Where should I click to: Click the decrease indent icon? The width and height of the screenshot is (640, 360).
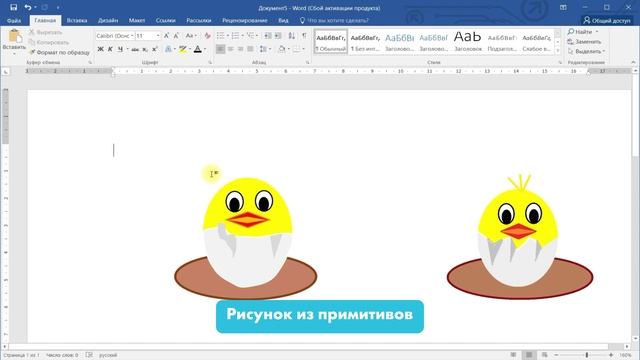(268, 36)
